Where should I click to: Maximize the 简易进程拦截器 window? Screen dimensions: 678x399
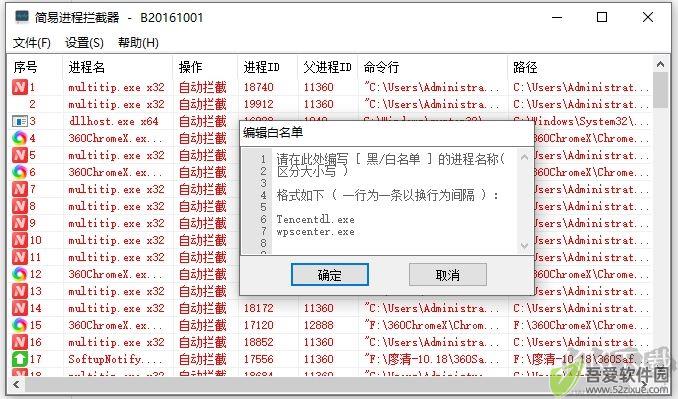(602, 17)
